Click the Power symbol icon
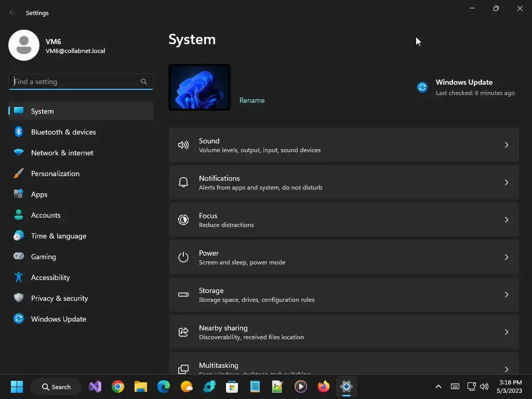The width and height of the screenshot is (532, 399). 183,257
